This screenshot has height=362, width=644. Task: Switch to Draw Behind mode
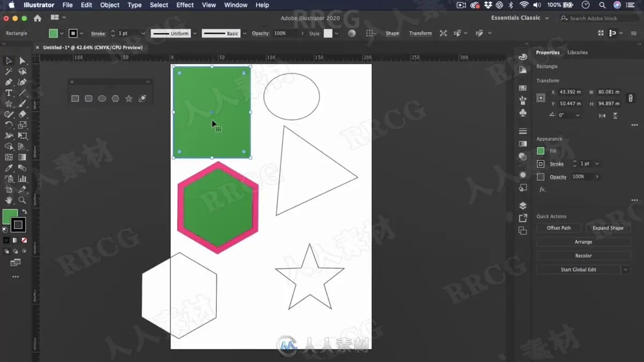[15, 251]
